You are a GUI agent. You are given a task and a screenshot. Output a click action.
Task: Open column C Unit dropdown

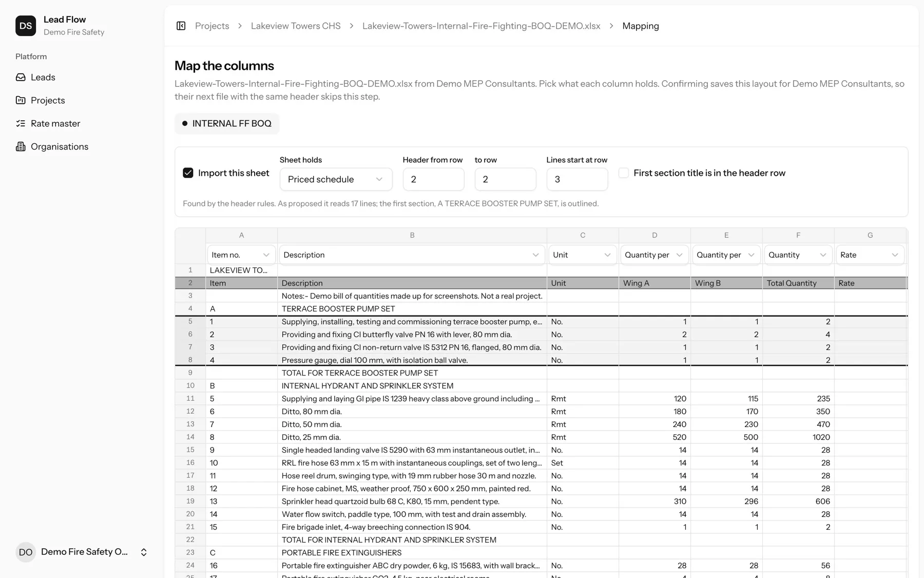(x=582, y=255)
